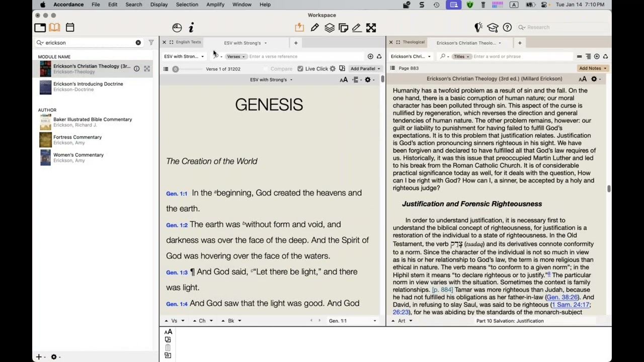Open the Info pane italic i icon

[x=191, y=28]
